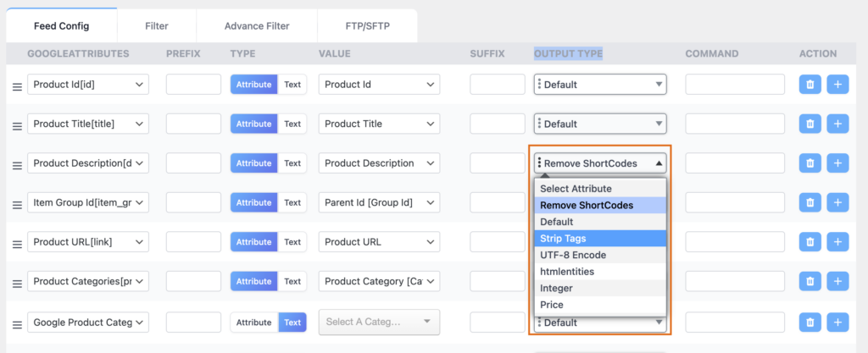868x353 pixels.
Task: Click plus icon on Item Group Id row
Action: 837,202
